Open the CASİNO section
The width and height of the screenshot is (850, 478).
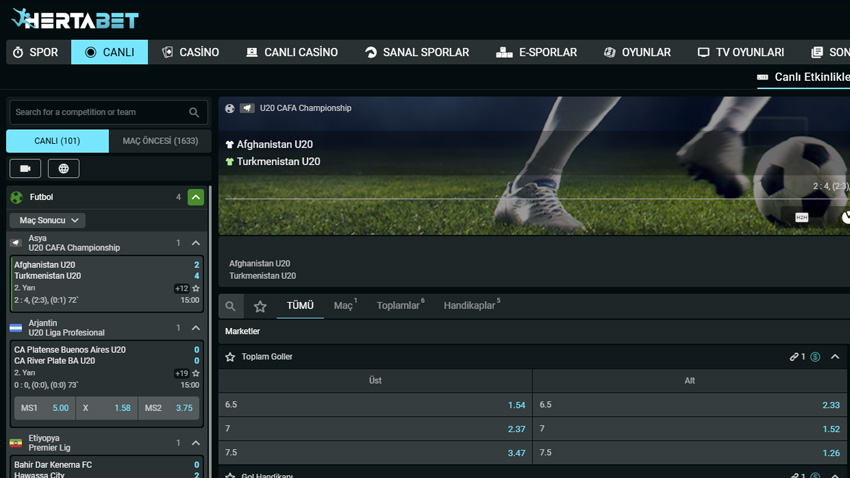pos(190,52)
